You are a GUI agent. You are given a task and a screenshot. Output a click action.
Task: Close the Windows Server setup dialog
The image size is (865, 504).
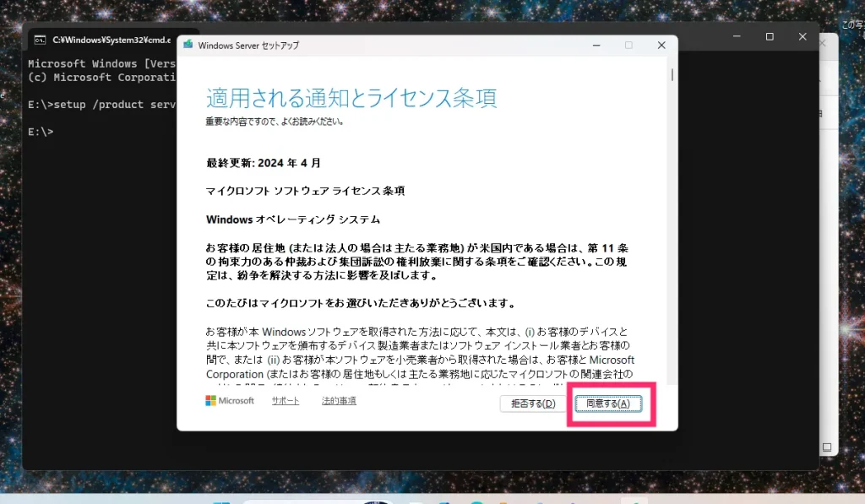pos(661,46)
